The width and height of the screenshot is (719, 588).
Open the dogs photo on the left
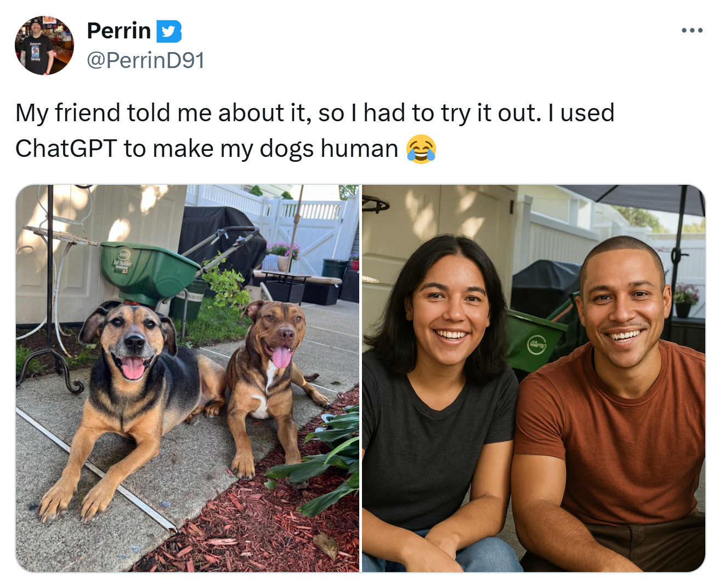click(x=188, y=378)
